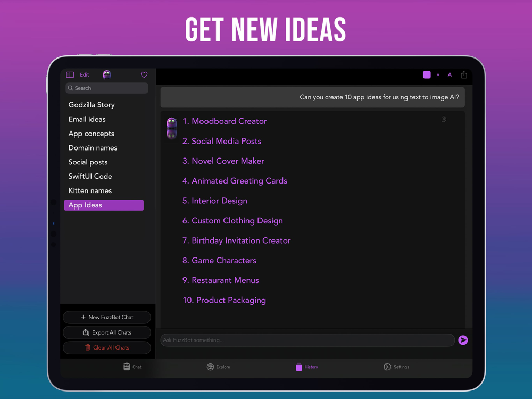
Task: Start a New FuzzBot Chat
Action: (x=107, y=317)
